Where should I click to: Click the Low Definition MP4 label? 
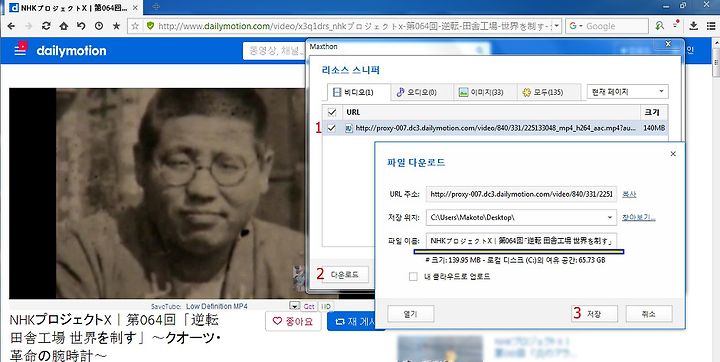point(217,306)
